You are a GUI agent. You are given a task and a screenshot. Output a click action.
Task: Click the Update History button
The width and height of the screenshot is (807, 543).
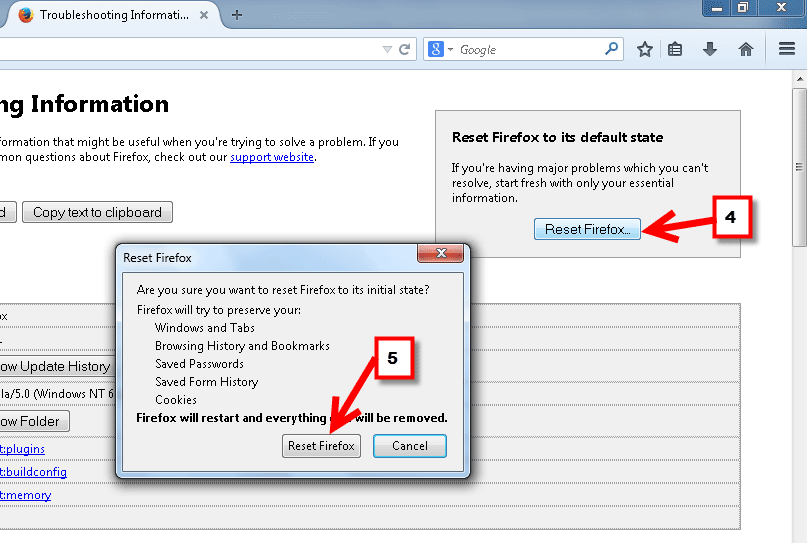pos(57,366)
